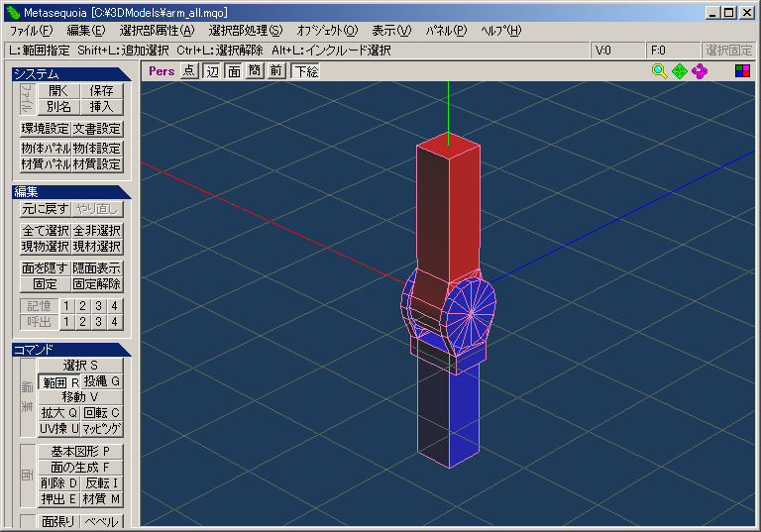Collapse the 編集 panel header
The image size is (761, 532).
pos(71,192)
